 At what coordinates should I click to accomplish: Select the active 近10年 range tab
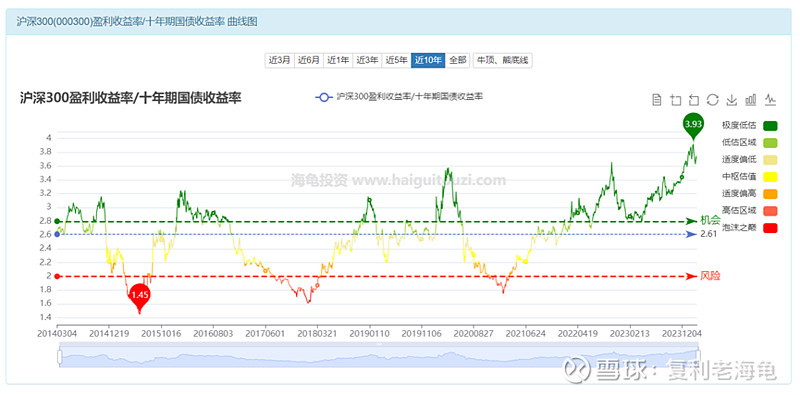[428, 60]
